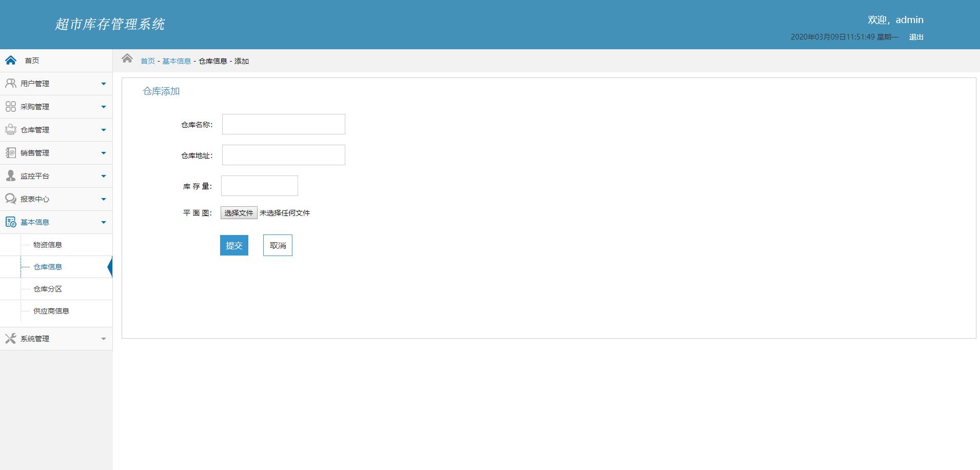Image resolution: width=980 pixels, height=470 pixels.
Task: Focus the 仓库地址 input field
Action: coord(284,155)
